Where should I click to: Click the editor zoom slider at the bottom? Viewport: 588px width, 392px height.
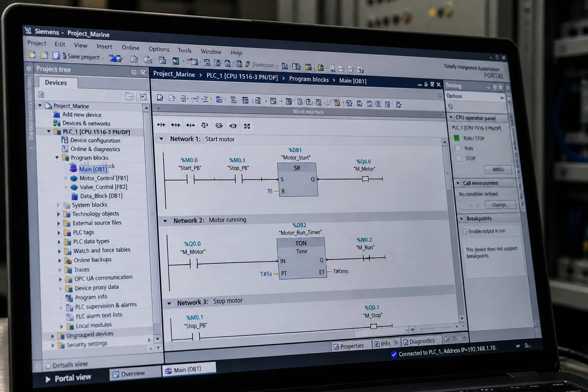coord(436,328)
